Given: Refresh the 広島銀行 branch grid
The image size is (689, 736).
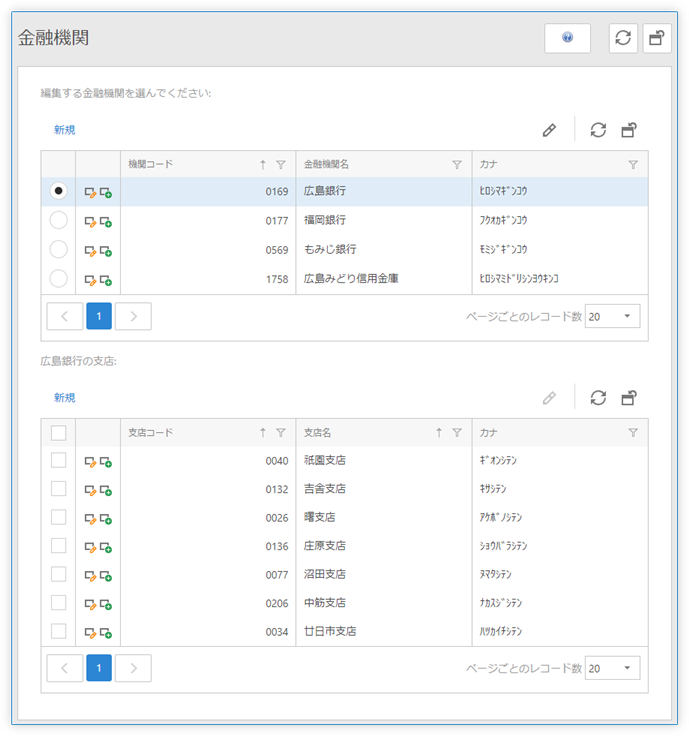Looking at the screenshot, I should point(598,398).
